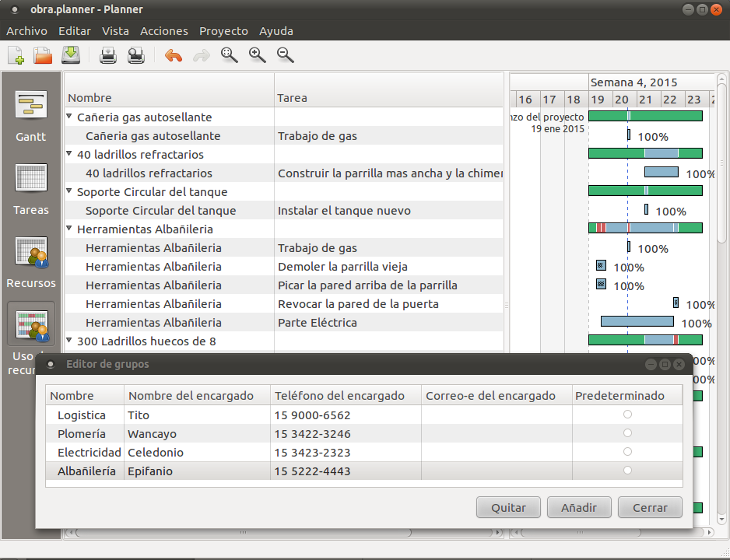Select default radio for Albañilería group
730x560 pixels.
627,471
